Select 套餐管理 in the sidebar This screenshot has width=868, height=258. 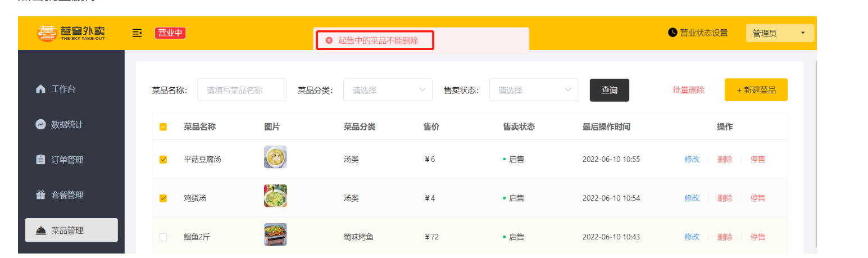(71, 195)
